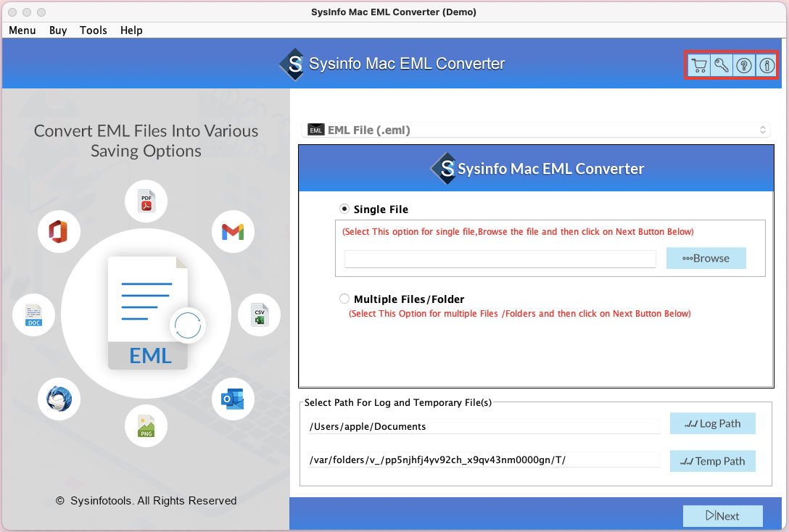The width and height of the screenshot is (789, 532).
Task: Click the shopping cart buy icon
Action: (699, 65)
